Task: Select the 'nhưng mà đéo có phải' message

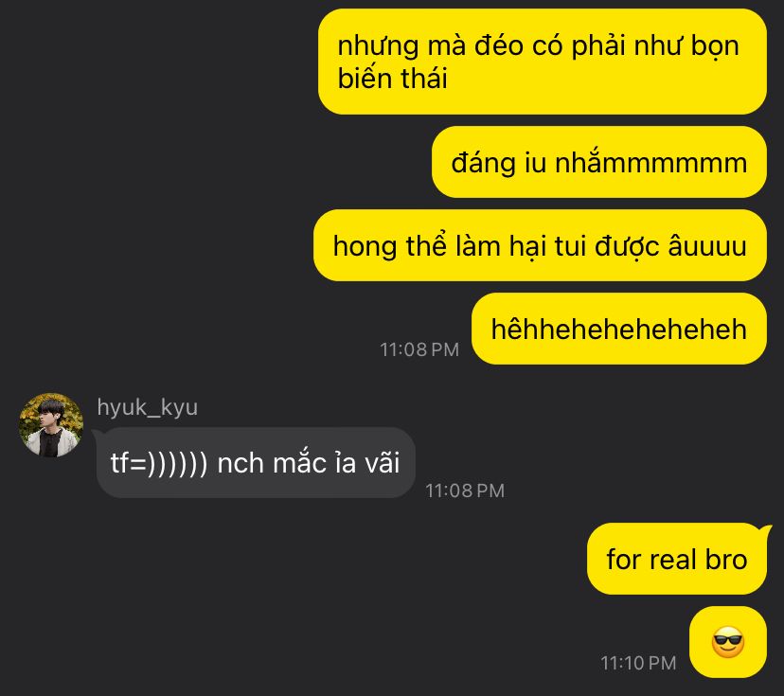Action: [x=543, y=62]
